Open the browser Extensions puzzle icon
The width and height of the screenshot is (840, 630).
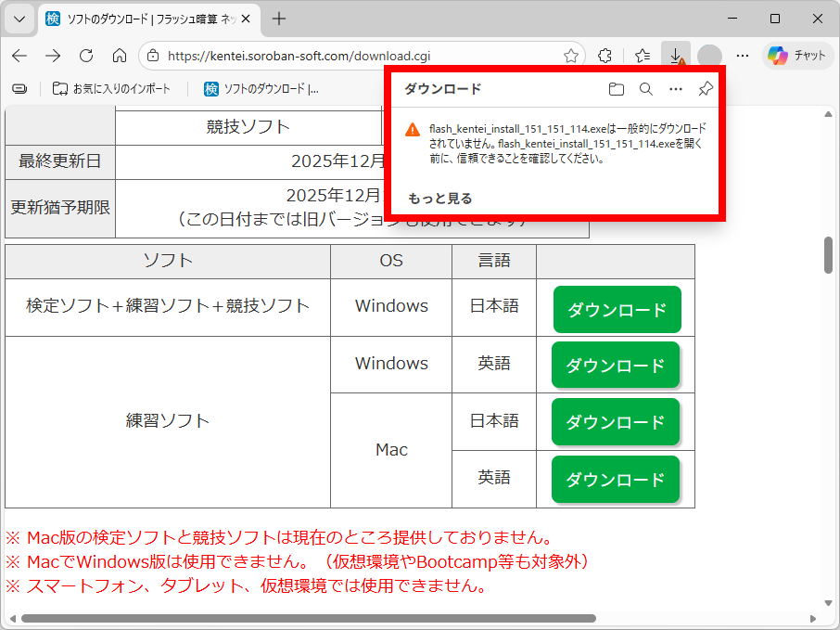(605, 56)
